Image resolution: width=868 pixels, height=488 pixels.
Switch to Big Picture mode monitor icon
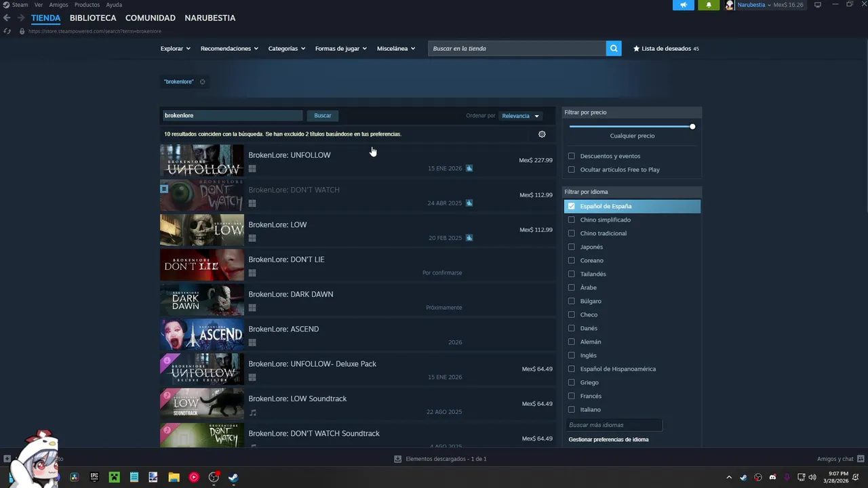(818, 5)
